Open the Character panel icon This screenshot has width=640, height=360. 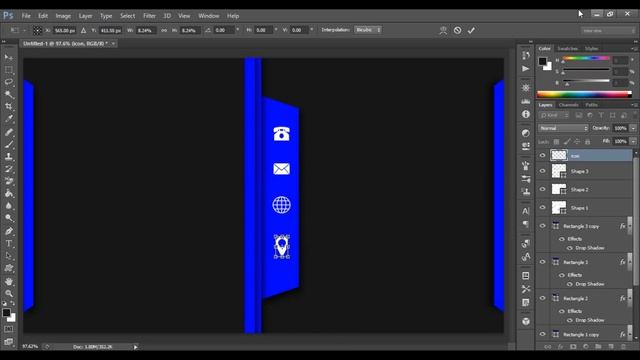tap(526, 211)
